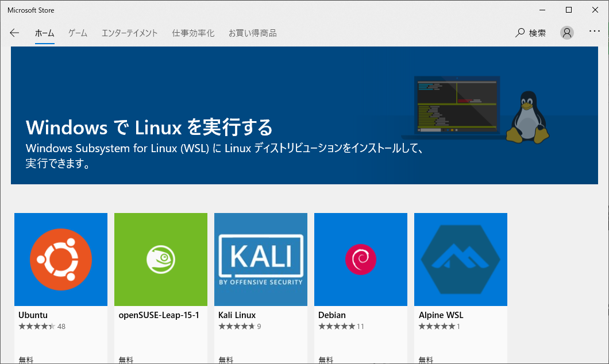Open the openSUSE-Leap-15-1 title link
This screenshot has width=609, height=364.
point(159,315)
